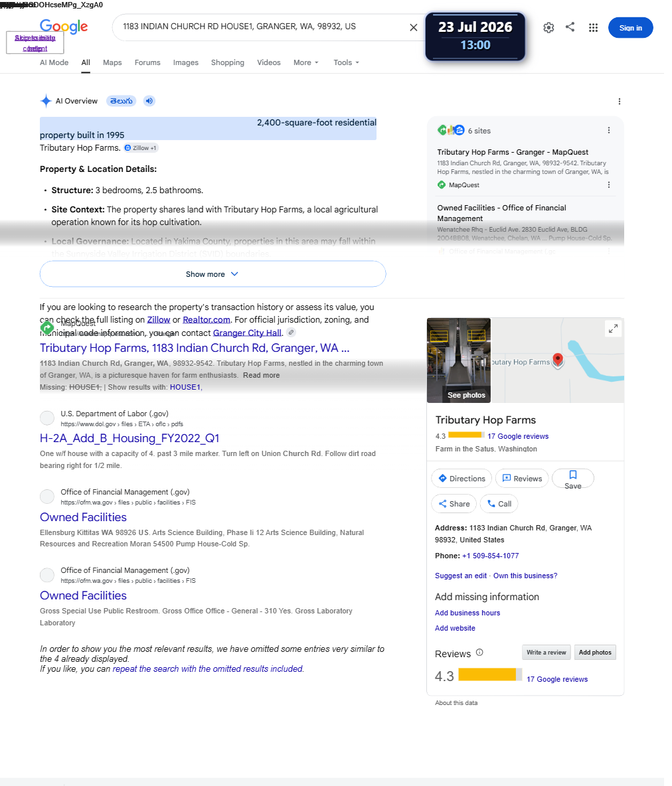Click the Add website link
This screenshot has width=672, height=786.
click(x=455, y=628)
